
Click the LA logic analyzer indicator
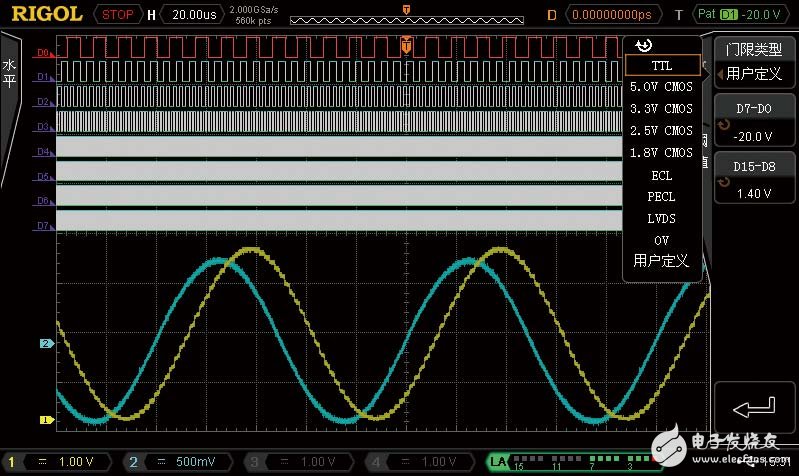[x=498, y=461]
